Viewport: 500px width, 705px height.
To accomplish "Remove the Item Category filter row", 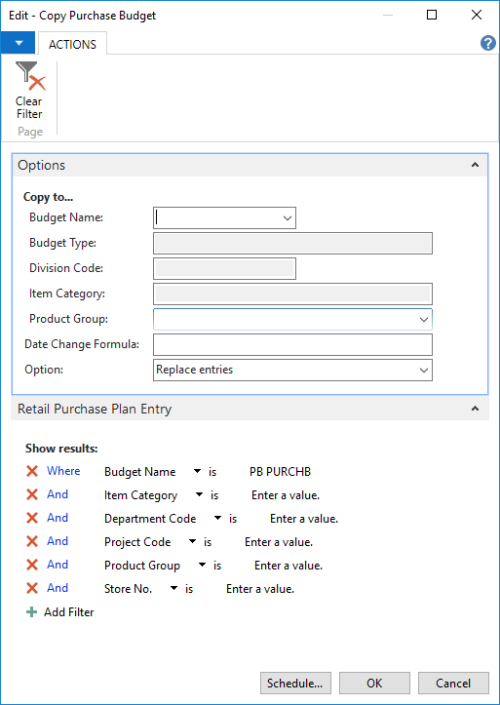I will coord(32,495).
